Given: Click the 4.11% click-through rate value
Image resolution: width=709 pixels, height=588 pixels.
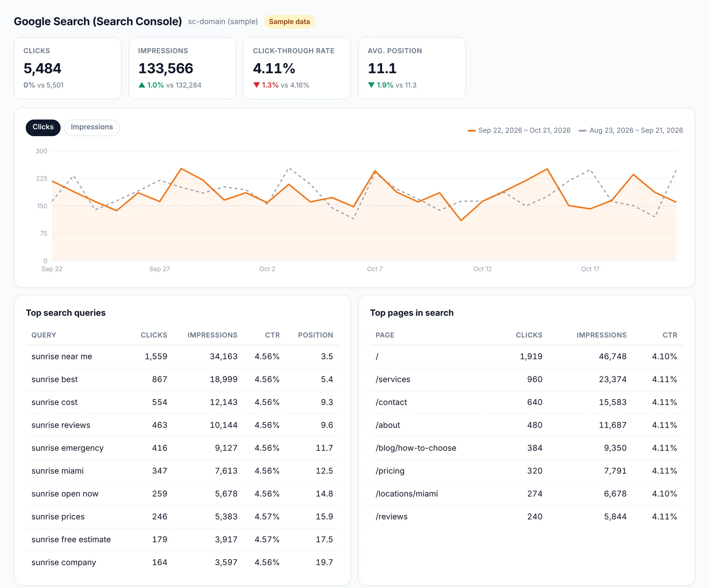Looking at the screenshot, I should 274,68.
